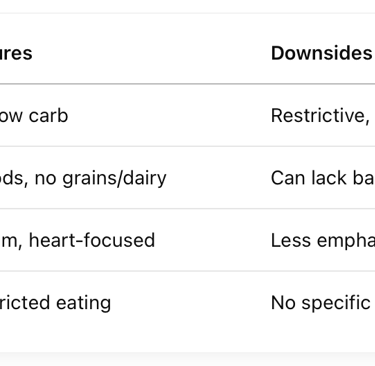Click the 'Can lack ba' downside cell
Screen dimensions: 375x366
tap(323, 178)
